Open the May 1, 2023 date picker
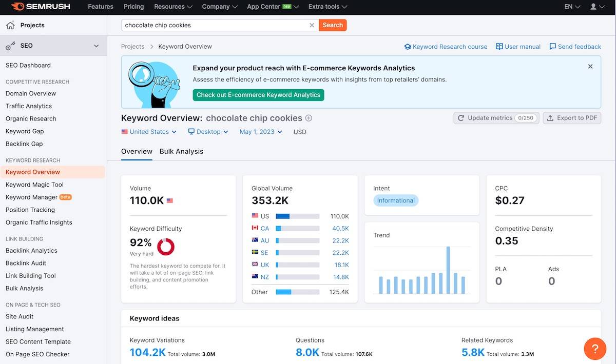 [x=261, y=132]
